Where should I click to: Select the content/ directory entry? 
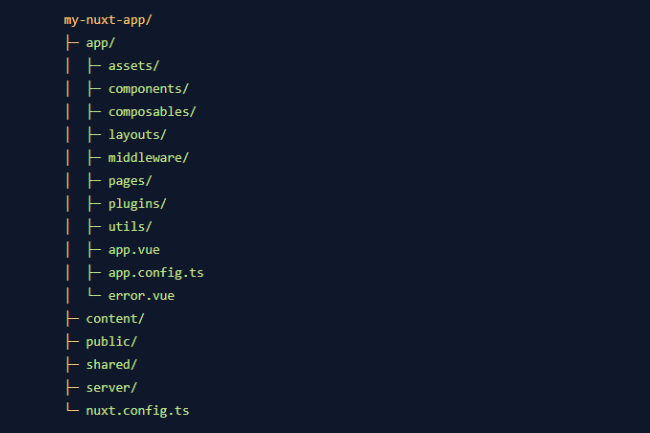click(115, 319)
